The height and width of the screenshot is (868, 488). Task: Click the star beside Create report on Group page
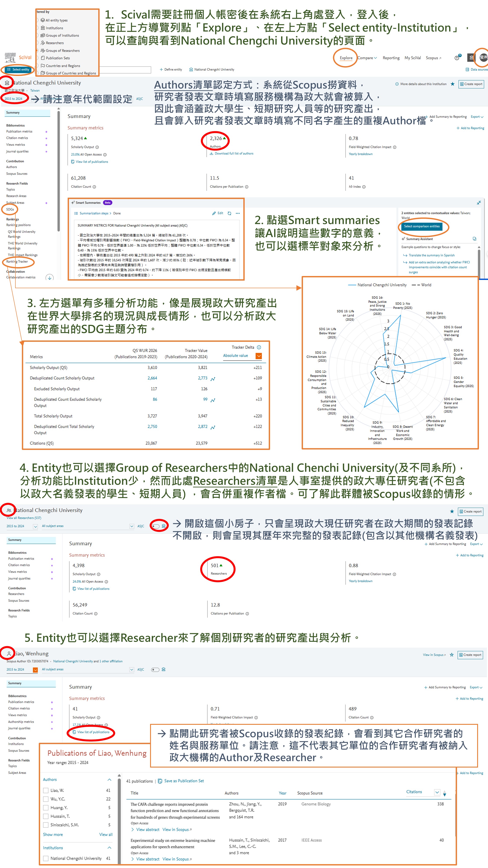point(452,511)
